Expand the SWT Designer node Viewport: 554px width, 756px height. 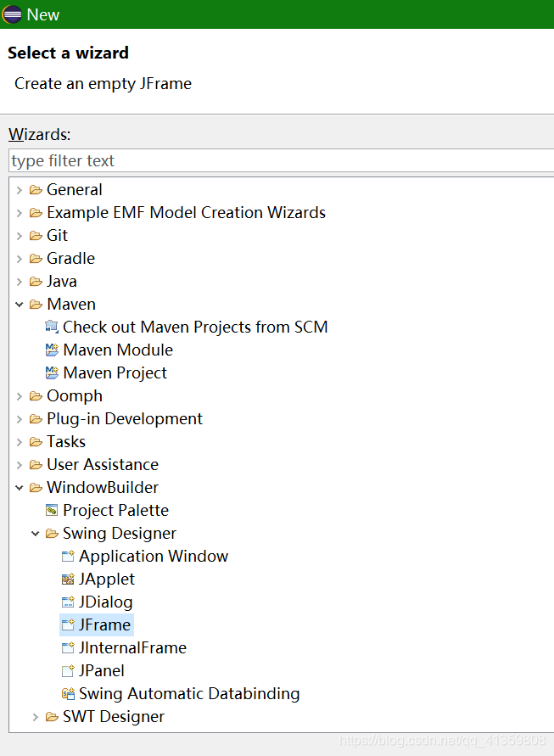point(35,717)
